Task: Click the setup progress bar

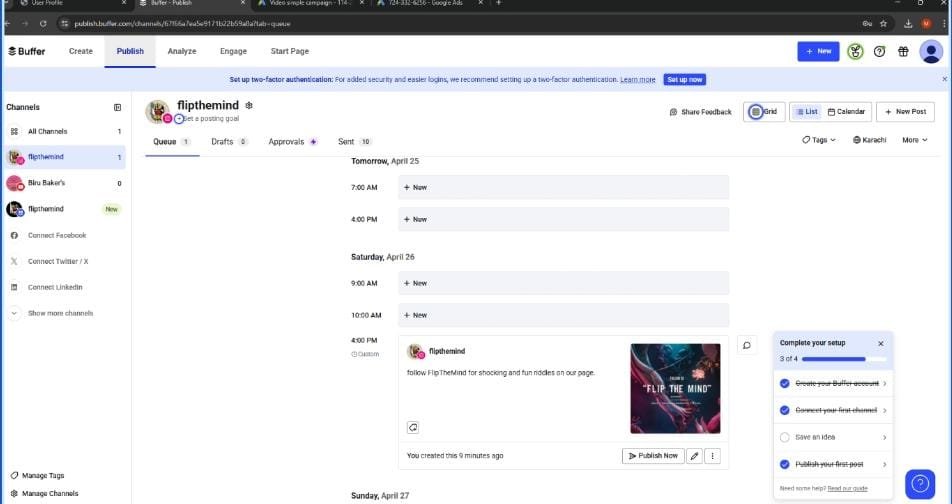Action: [x=833, y=358]
